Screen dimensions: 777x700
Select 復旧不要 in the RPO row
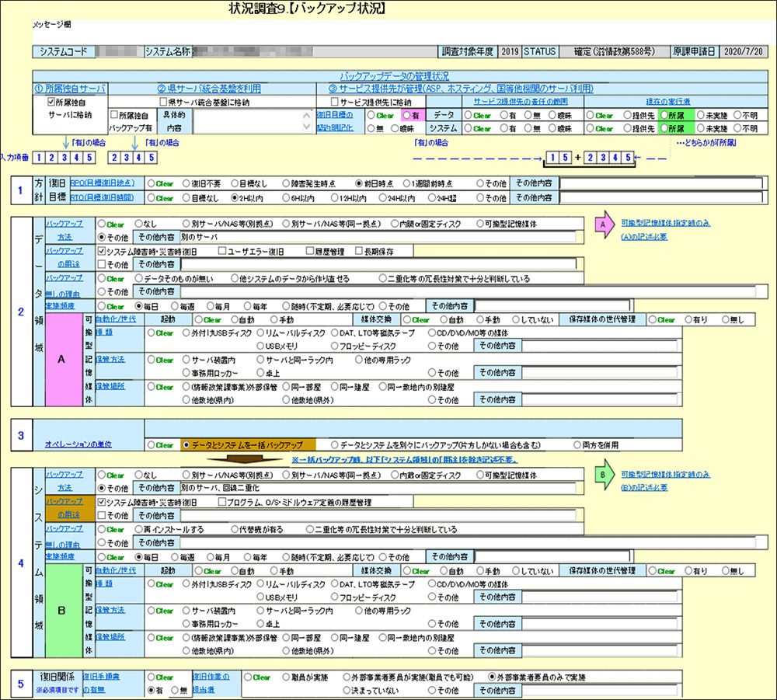click(x=186, y=184)
